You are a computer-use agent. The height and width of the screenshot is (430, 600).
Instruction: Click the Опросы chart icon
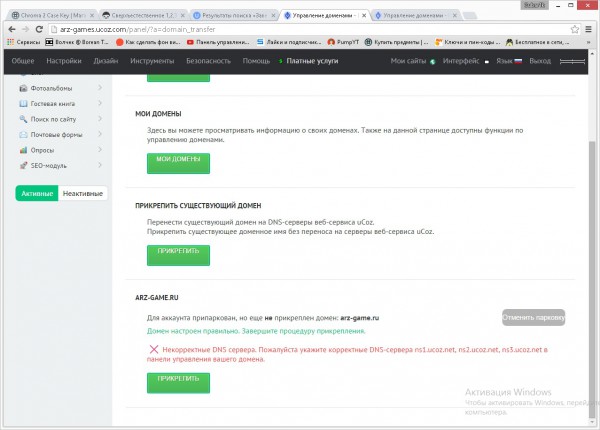[23, 150]
